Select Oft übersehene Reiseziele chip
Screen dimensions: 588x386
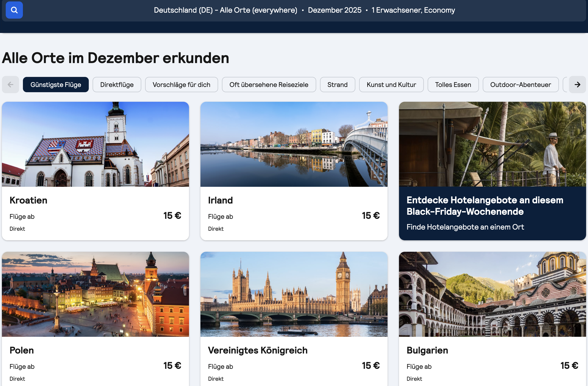tap(268, 85)
